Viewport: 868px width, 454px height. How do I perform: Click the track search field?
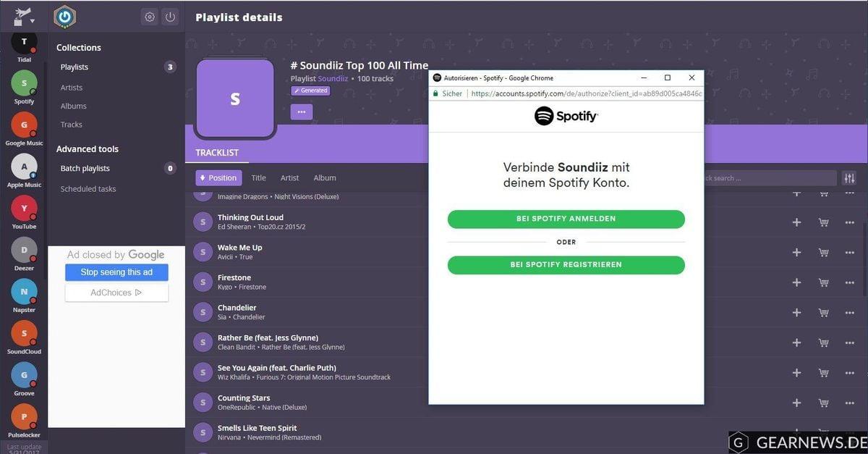coord(767,178)
